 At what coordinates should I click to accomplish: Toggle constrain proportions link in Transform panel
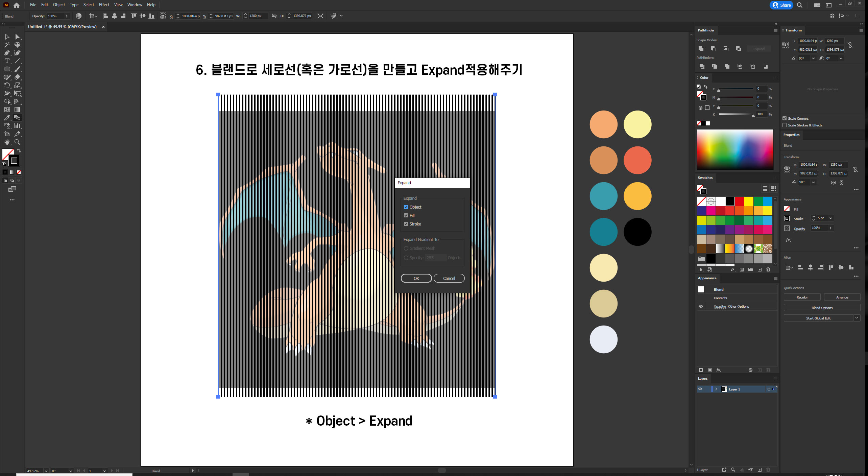850,45
